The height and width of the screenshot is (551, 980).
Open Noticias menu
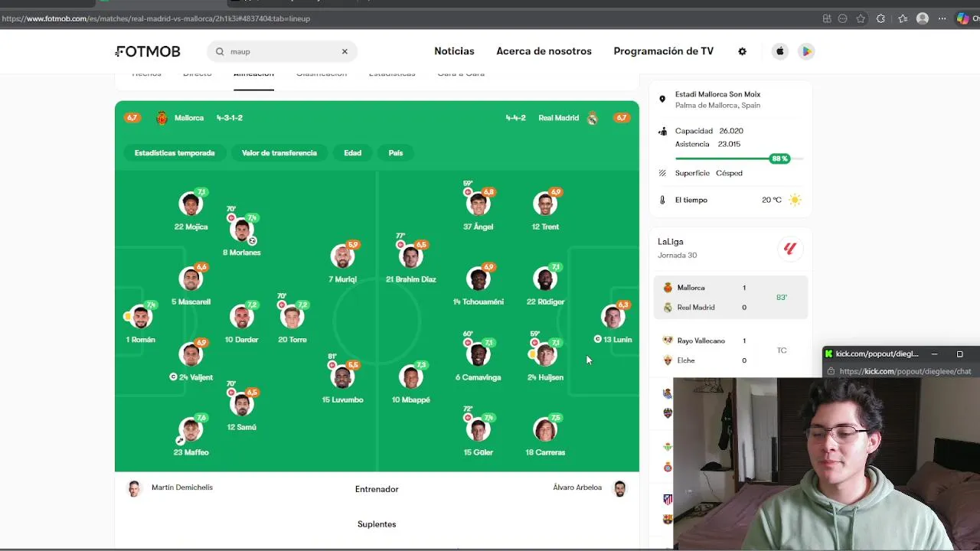(x=454, y=51)
